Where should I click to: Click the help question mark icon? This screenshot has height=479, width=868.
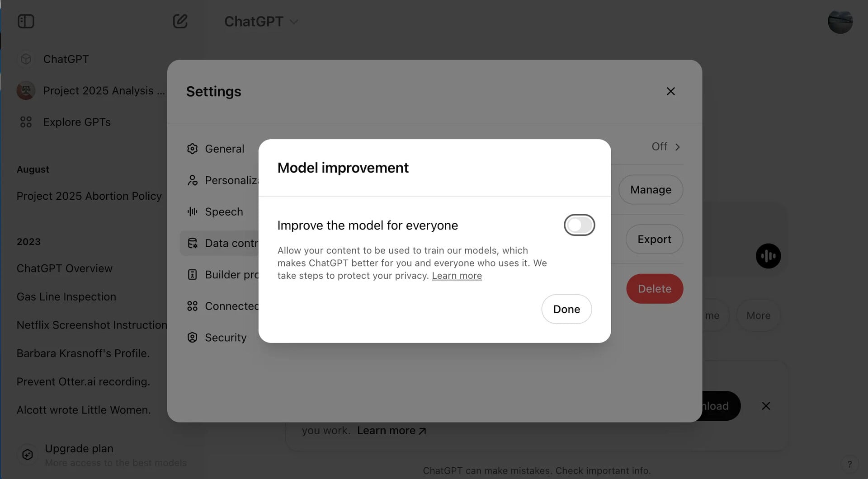[x=849, y=464]
